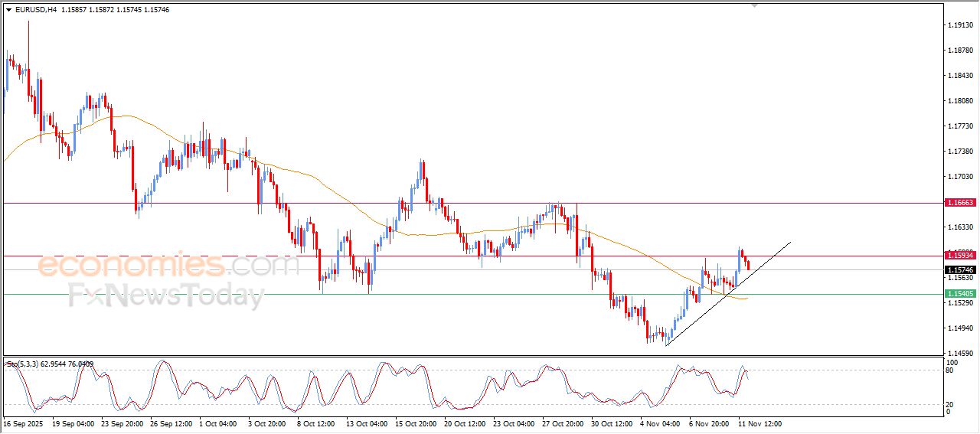The image size is (980, 434).
Task: Select the red 1.16663 price level tag
Action: 960,203
